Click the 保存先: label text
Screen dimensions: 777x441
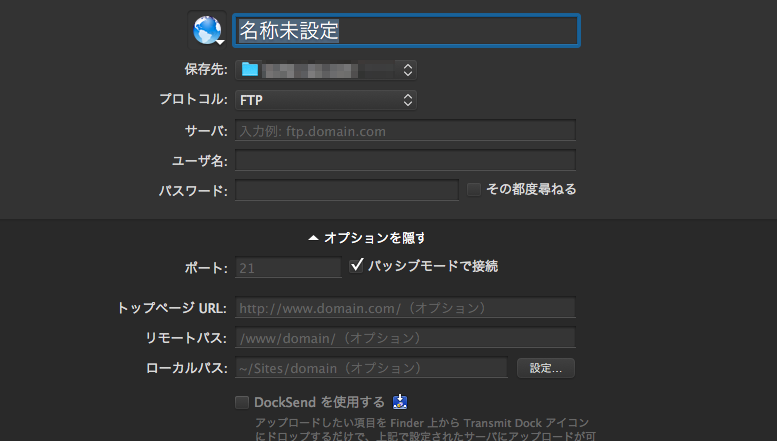(206, 69)
